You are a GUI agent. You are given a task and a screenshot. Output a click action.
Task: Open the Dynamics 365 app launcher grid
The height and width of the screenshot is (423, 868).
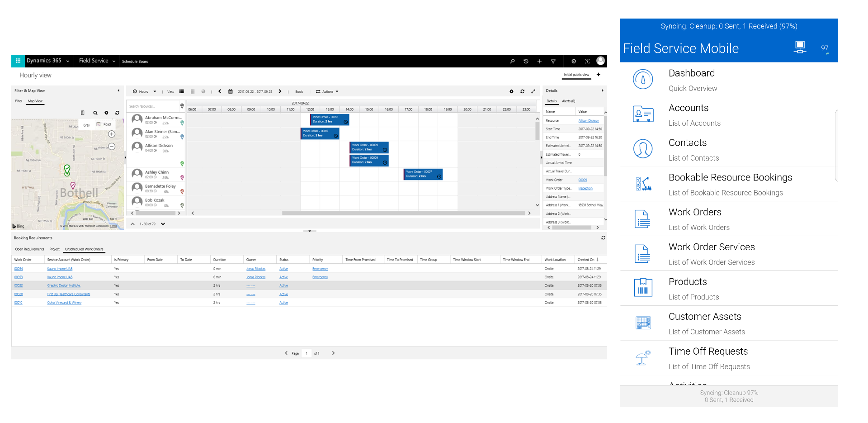[x=18, y=61]
